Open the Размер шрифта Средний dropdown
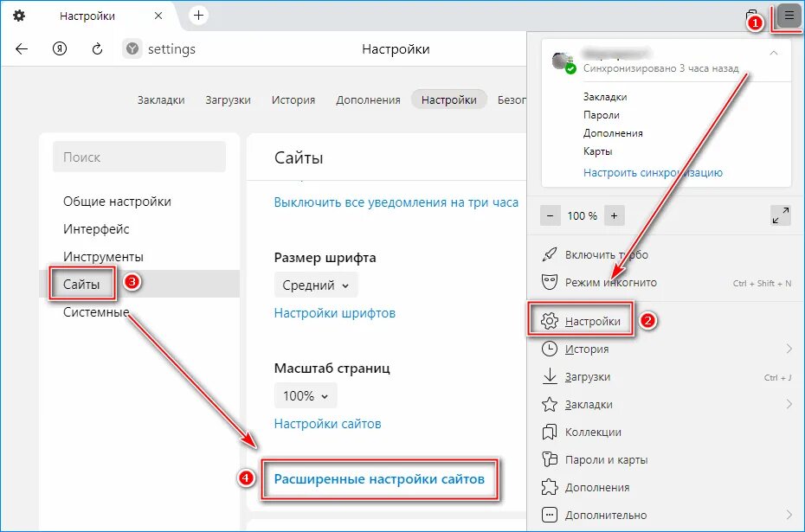Viewport: 805px width, 532px height. click(x=316, y=285)
